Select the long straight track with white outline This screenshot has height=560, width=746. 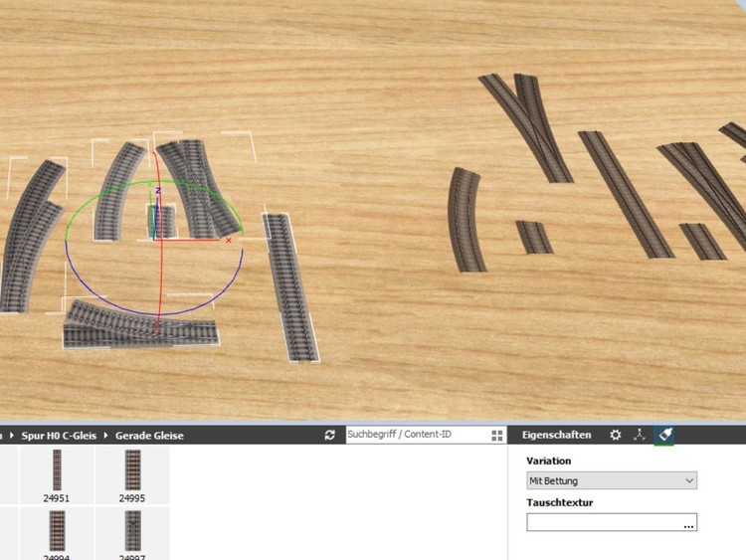tap(290, 286)
